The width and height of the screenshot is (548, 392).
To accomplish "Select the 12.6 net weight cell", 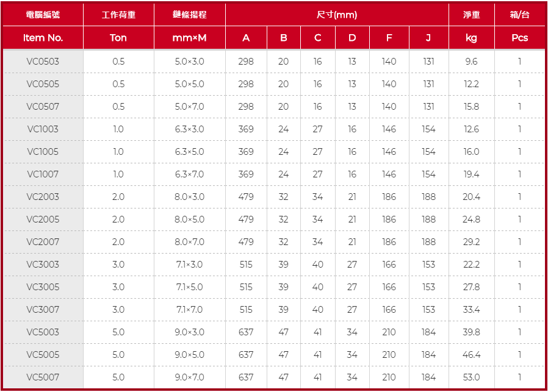I will (471, 129).
